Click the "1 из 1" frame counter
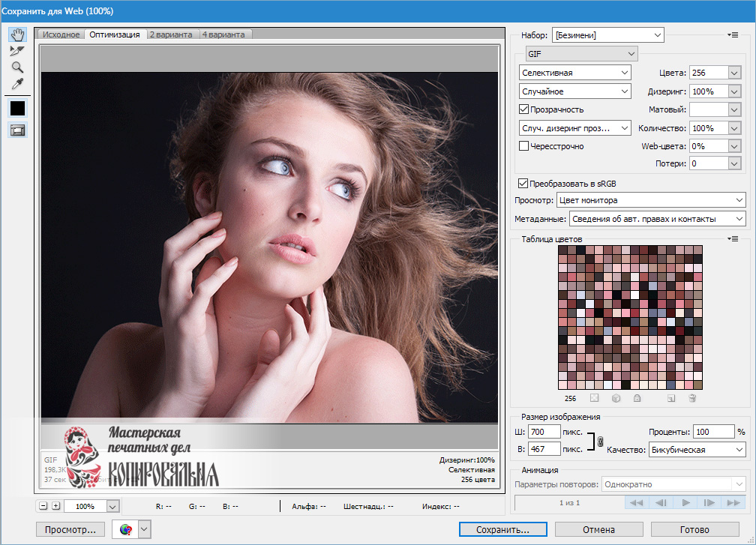This screenshot has width=756, height=545. tap(569, 502)
